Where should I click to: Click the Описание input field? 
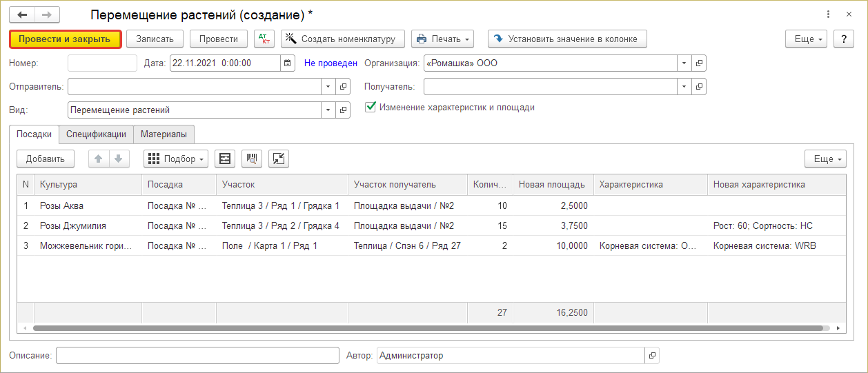pyautogui.click(x=197, y=356)
